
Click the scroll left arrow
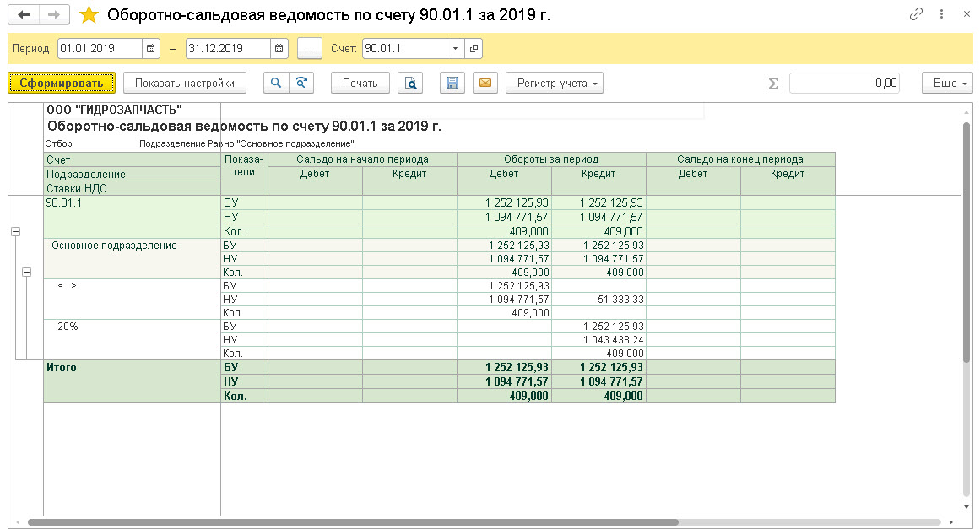click(18, 522)
